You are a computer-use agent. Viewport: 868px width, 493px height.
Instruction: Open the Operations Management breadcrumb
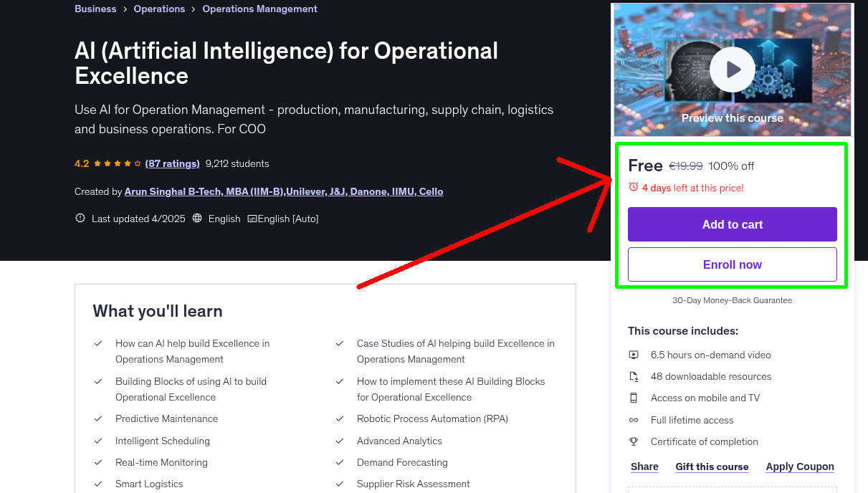click(259, 8)
